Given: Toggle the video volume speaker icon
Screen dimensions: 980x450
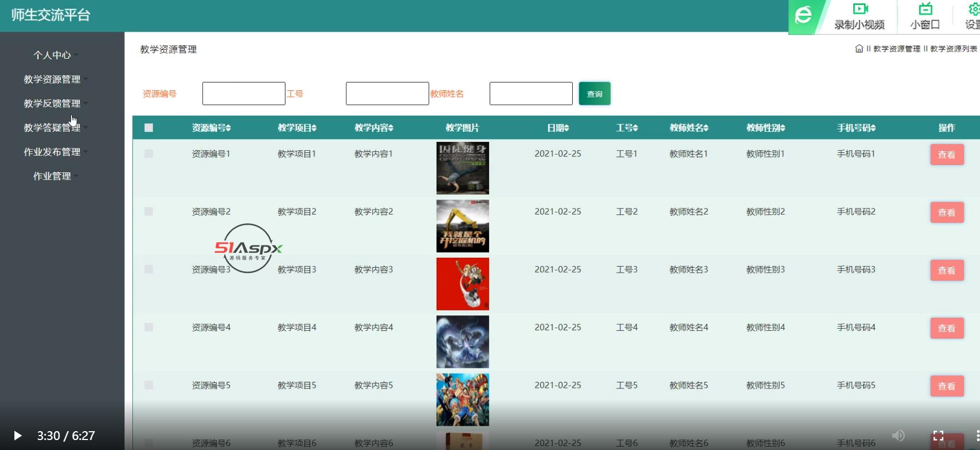Looking at the screenshot, I should pos(899,436).
